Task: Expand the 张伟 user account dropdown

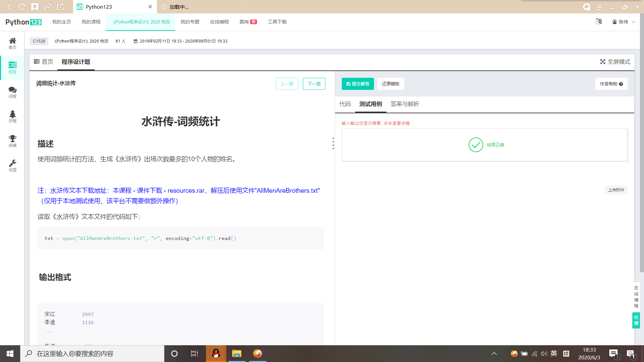Action: tap(624, 22)
